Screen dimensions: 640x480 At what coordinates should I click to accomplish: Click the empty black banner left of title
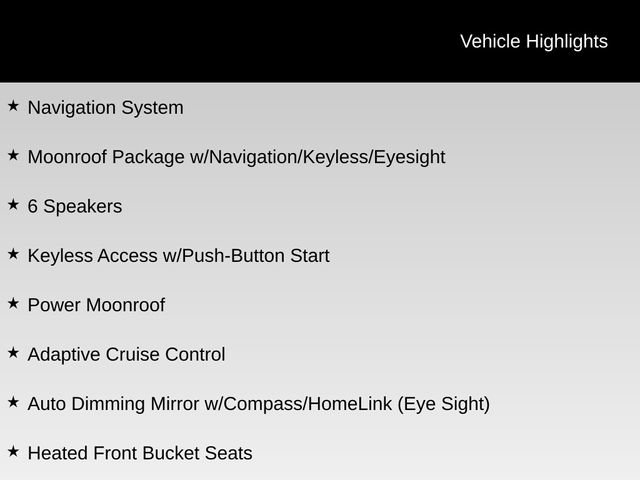tap(200, 41)
